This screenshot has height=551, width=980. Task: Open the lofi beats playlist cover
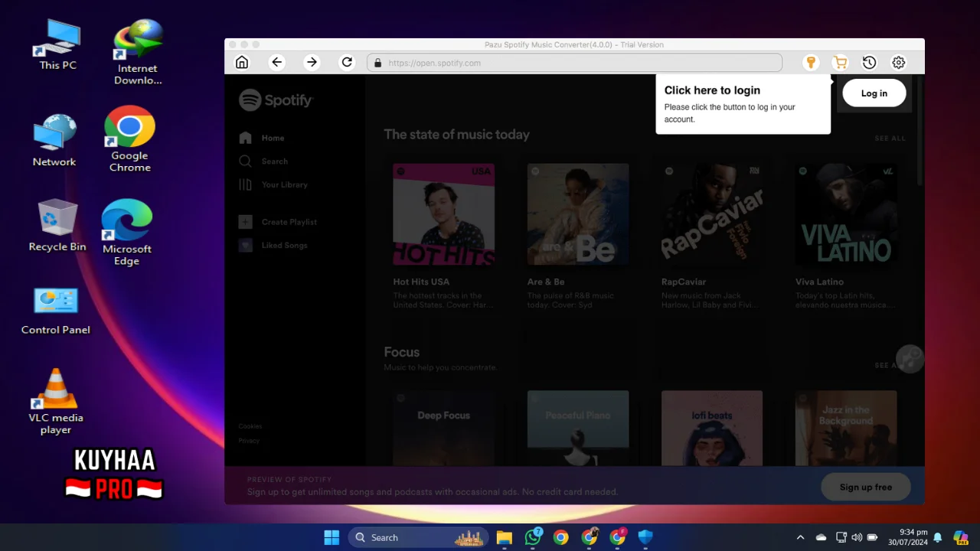pyautogui.click(x=712, y=428)
